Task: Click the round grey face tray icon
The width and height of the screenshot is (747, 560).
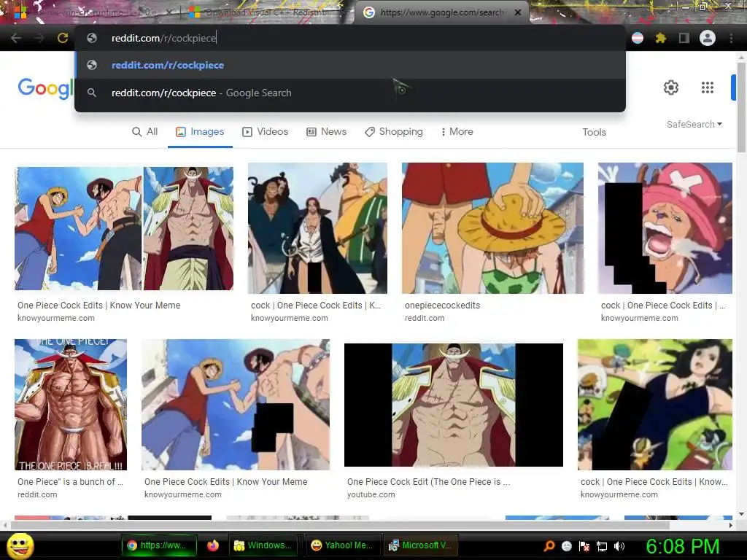Action: (567, 546)
